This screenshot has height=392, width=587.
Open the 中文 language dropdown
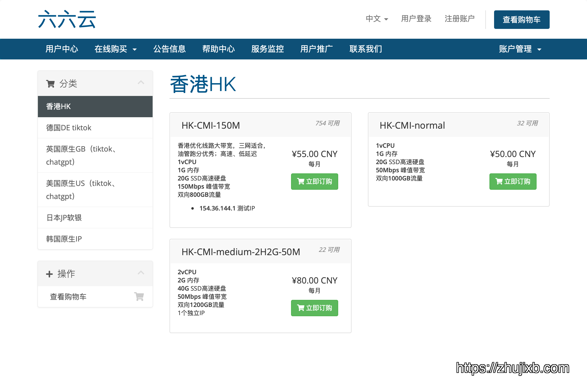[x=377, y=19]
